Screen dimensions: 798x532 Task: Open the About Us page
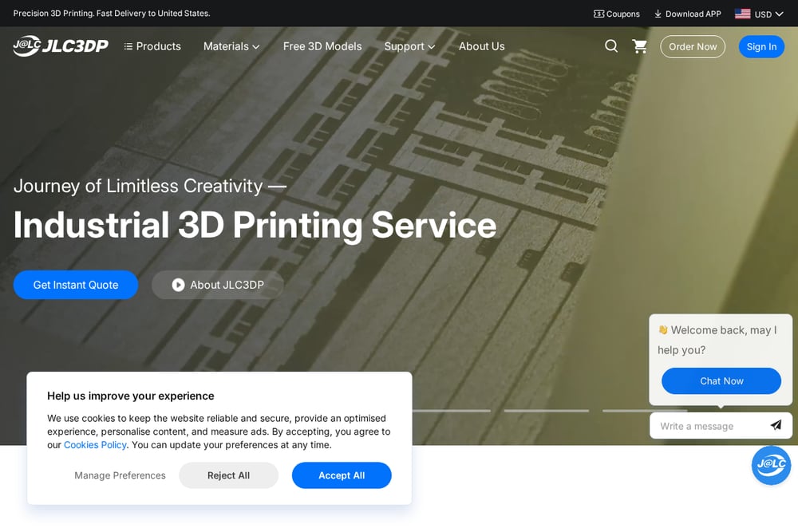pos(481,46)
